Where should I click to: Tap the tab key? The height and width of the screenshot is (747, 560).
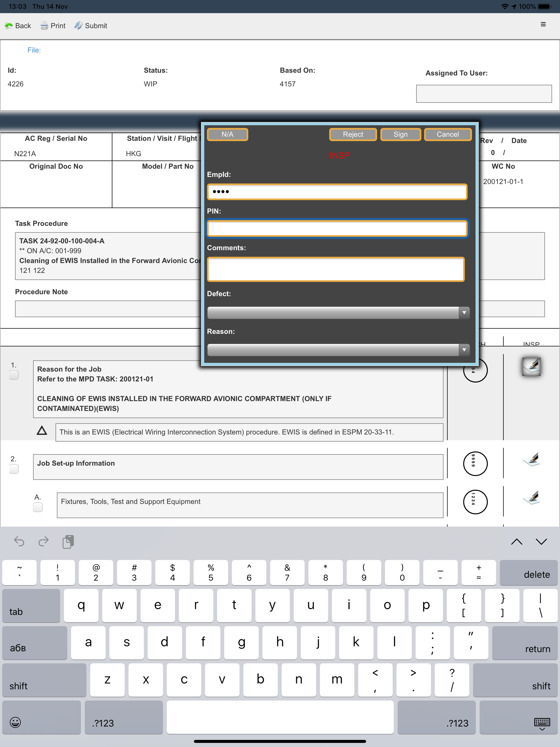(31, 606)
